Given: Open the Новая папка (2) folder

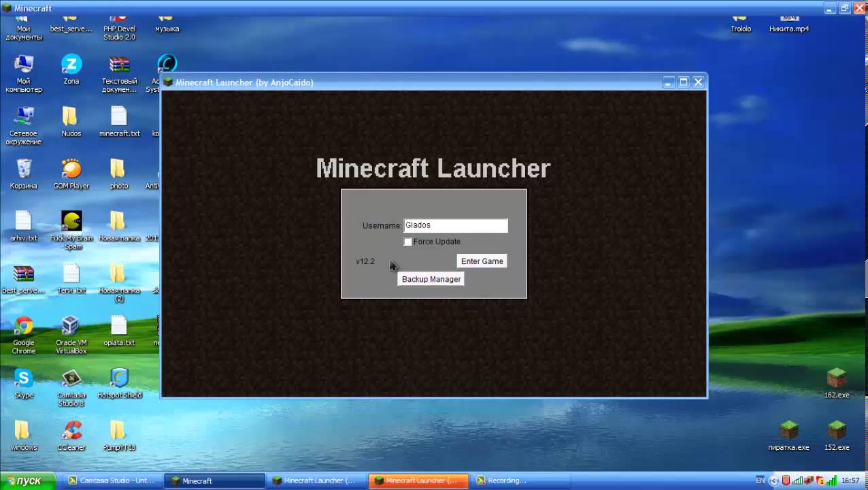Looking at the screenshot, I should point(119,282).
